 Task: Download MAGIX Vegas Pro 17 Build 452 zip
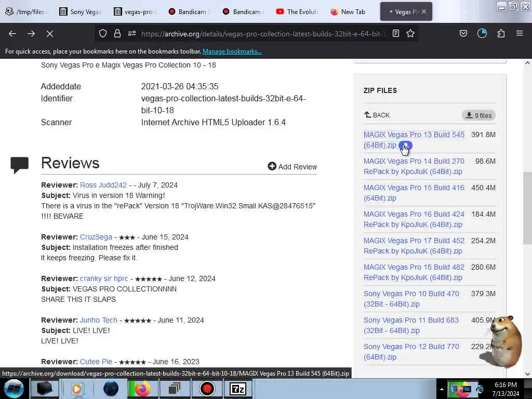(x=414, y=246)
